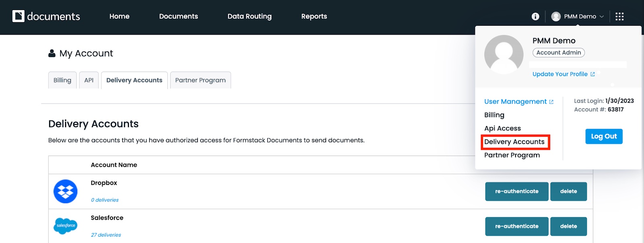
Task: Click the Formstack documents logo
Action: point(46,17)
